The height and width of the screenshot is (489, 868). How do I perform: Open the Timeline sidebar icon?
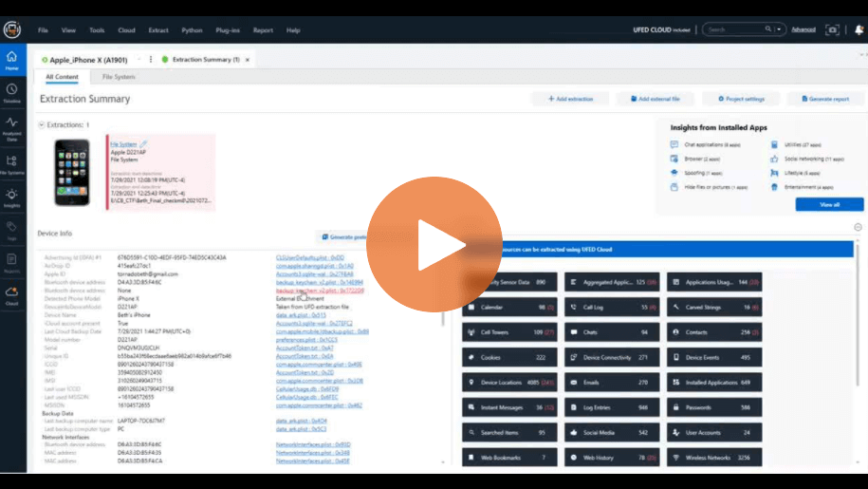pyautogui.click(x=11, y=92)
